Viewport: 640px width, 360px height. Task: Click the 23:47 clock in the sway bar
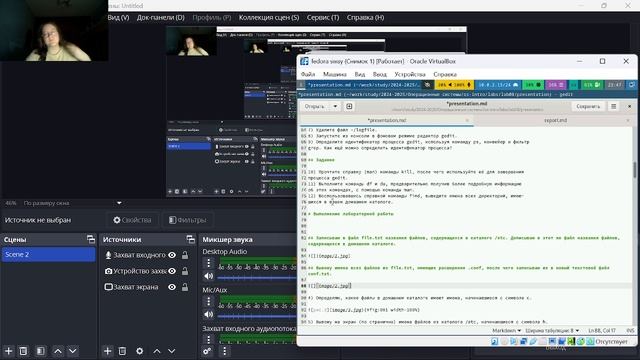pyautogui.click(x=615, y=85)
